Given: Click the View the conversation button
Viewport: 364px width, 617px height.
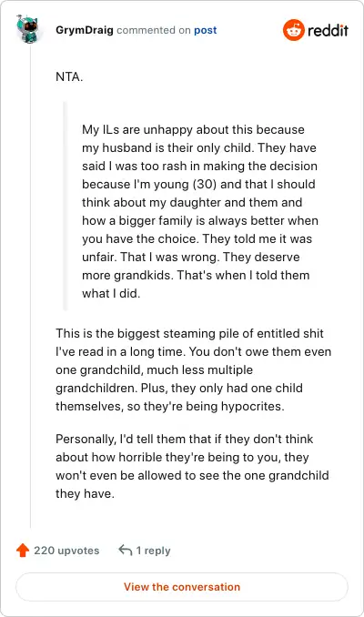Looking at the screenshot, I should (182, 587).
